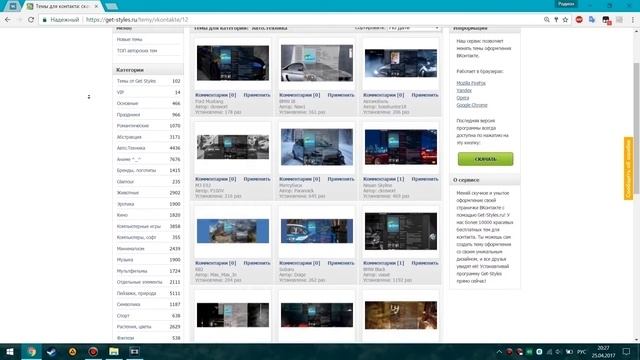The width and height of the screenshot is (640, 360).
Task: Open the Opera browser link
Action: [x=462, y=98]
